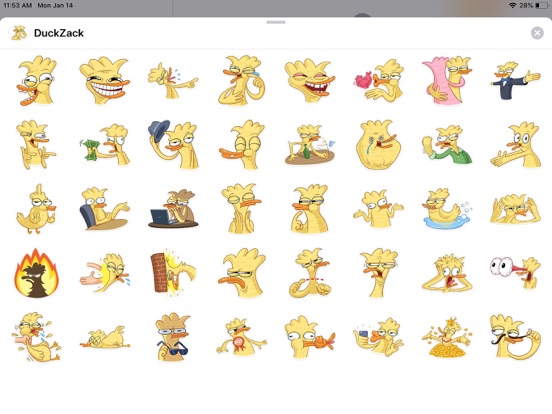This screenshot has height=414, width=552.
Task: Pick the dead duck lying down sticker
Action: click(105, 337)
